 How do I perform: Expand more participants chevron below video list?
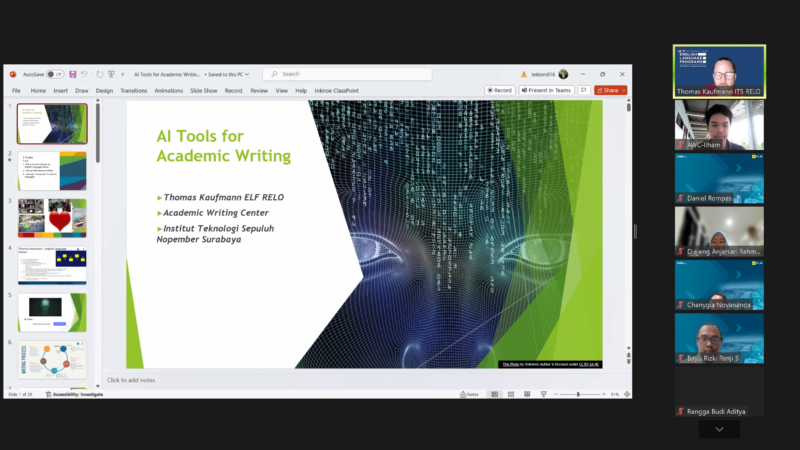pyautogui.click(x=719, y=429)
